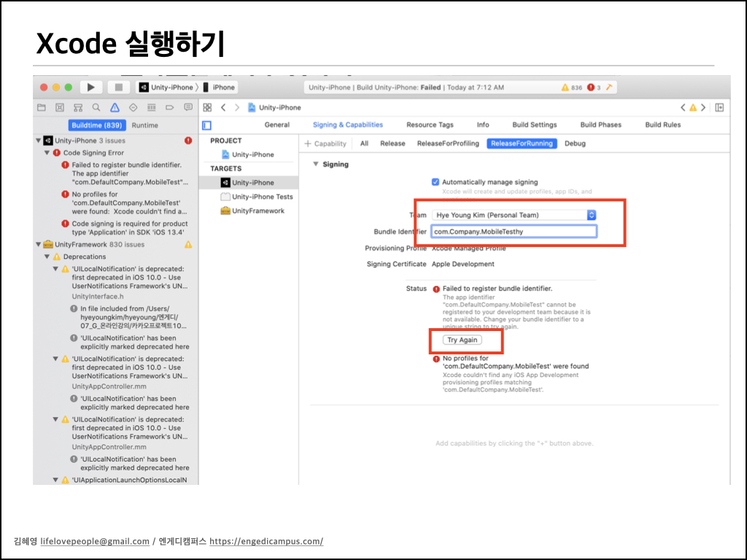Open the Build Settings tab
This screenshot has width=747, height=560.
click(535, 125)
